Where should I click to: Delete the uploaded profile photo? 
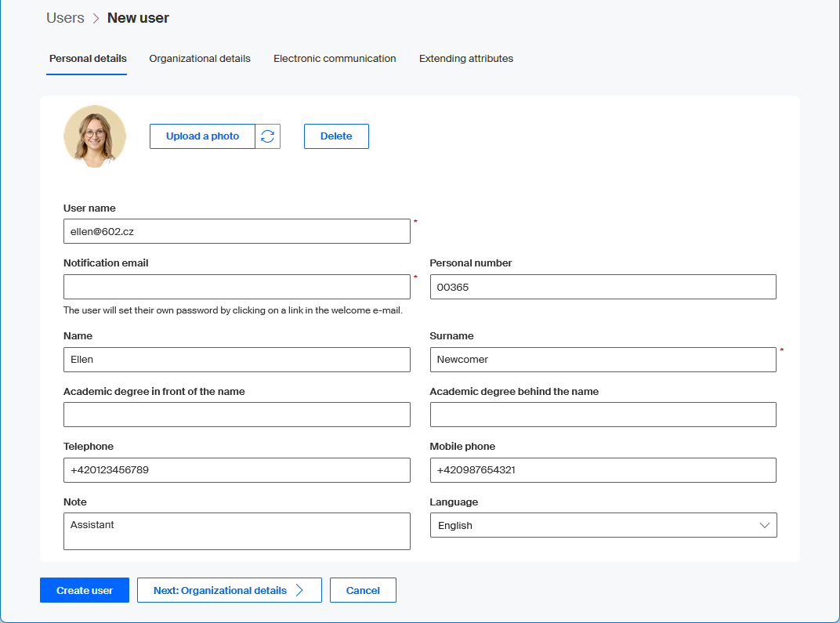pos(336,136)
